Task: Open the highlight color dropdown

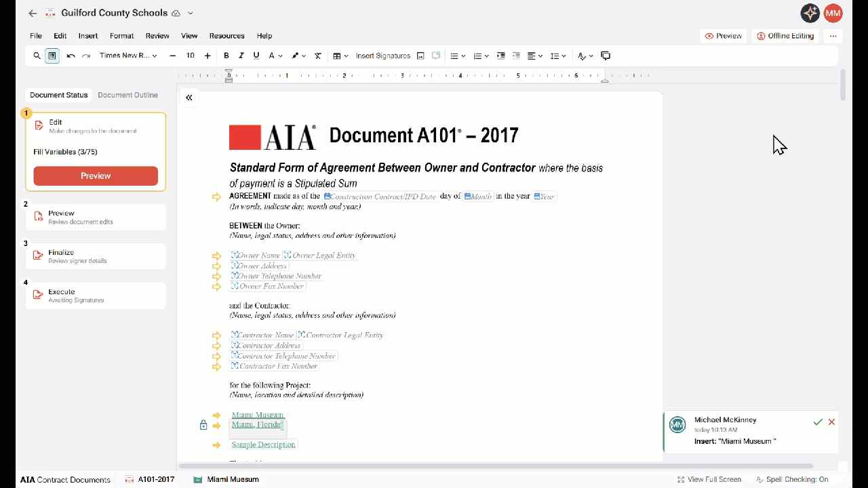Action: pyautogui.click(x=298, y=56)
